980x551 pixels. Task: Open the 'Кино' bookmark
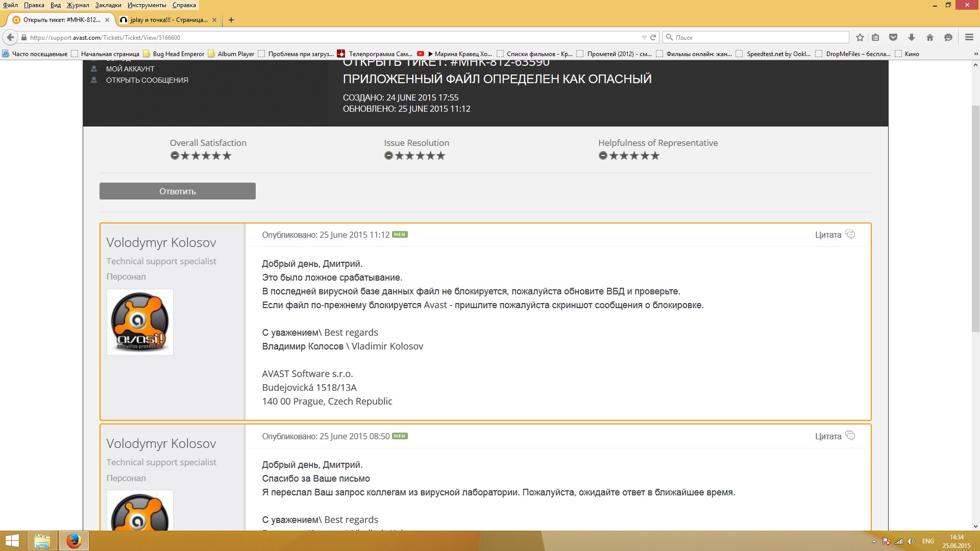click(x=908, y=54)
